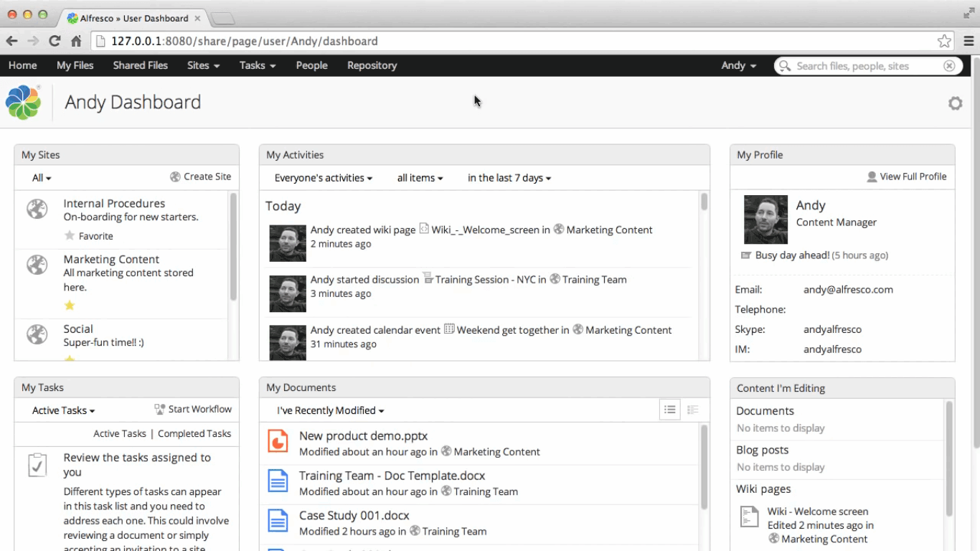
Task: Go to Home in the top menu
Action: click(23, 65)
